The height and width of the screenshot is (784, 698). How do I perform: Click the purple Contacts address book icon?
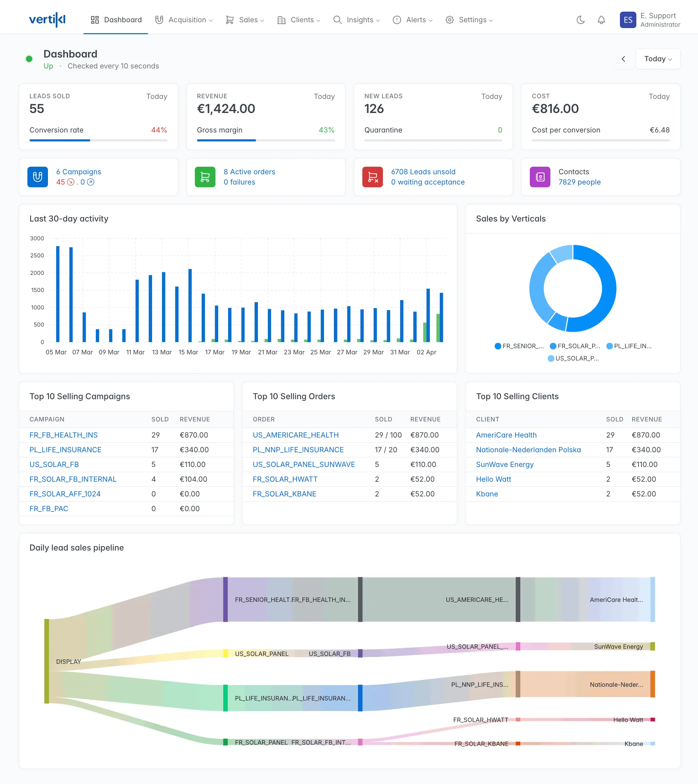[x=539, y=177]
